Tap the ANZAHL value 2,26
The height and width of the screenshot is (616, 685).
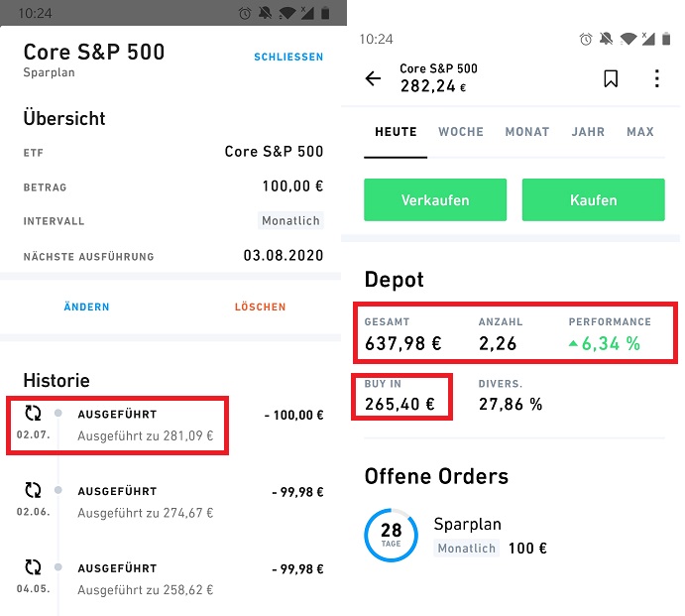pyautogui.click(x=498, y=343)
